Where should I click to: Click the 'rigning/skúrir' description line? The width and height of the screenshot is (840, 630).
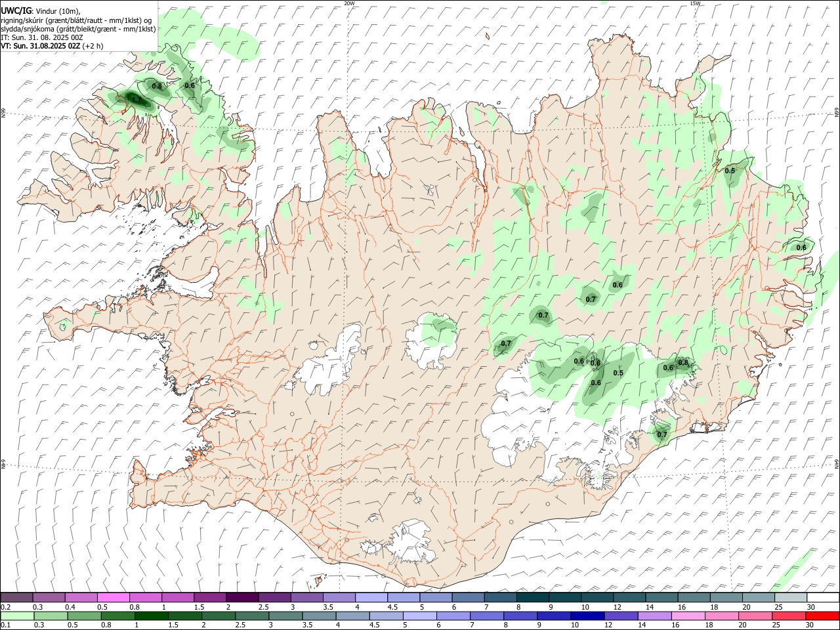pyautogui.click(x=76, y=20)
